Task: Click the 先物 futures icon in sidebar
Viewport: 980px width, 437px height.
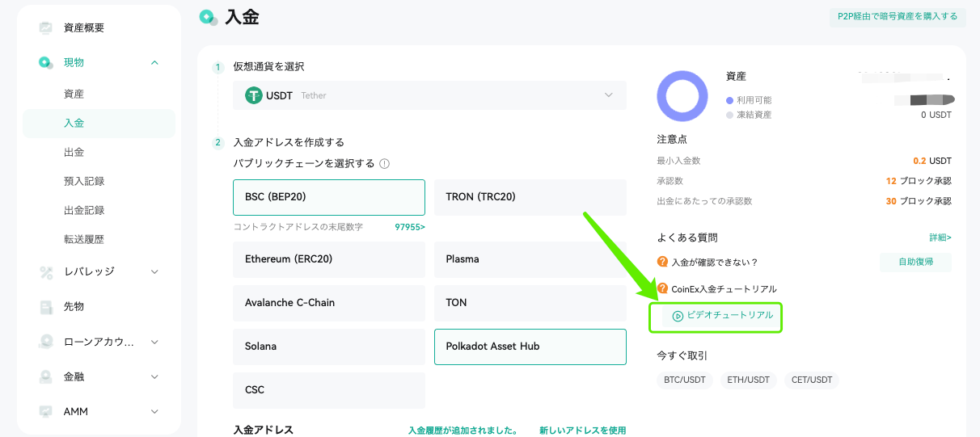Action: point(46,307)
